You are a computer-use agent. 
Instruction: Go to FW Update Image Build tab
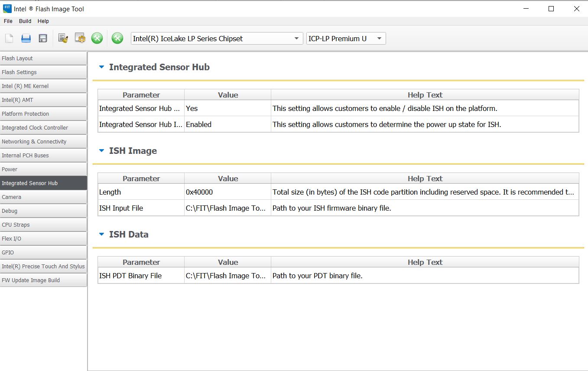[x=43, y=280]
